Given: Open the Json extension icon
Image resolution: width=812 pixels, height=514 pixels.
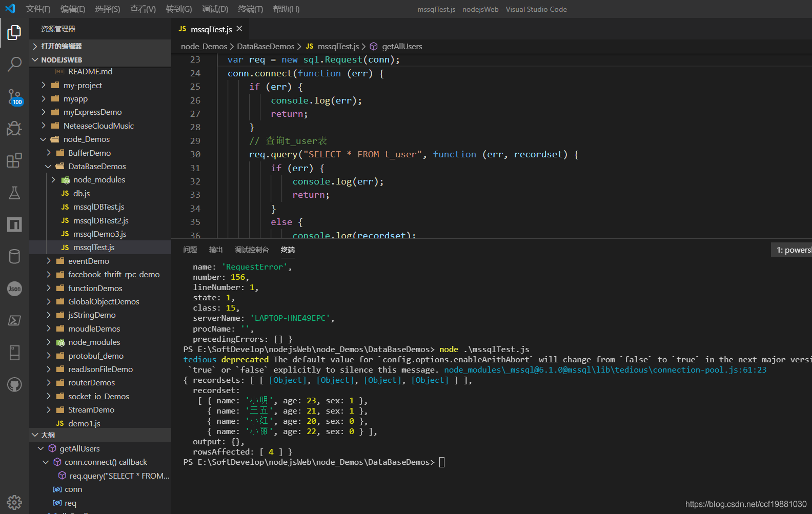Looking at the screenshot, I should coord(14,289).
